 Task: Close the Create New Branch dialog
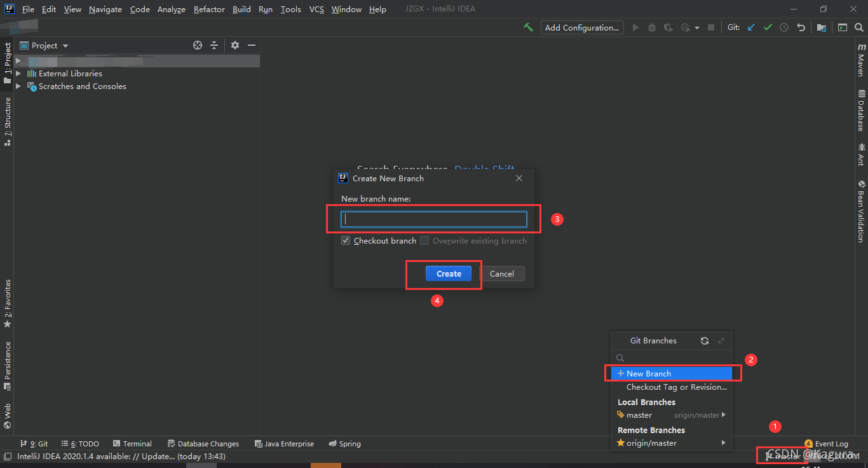tap(519, 178)
